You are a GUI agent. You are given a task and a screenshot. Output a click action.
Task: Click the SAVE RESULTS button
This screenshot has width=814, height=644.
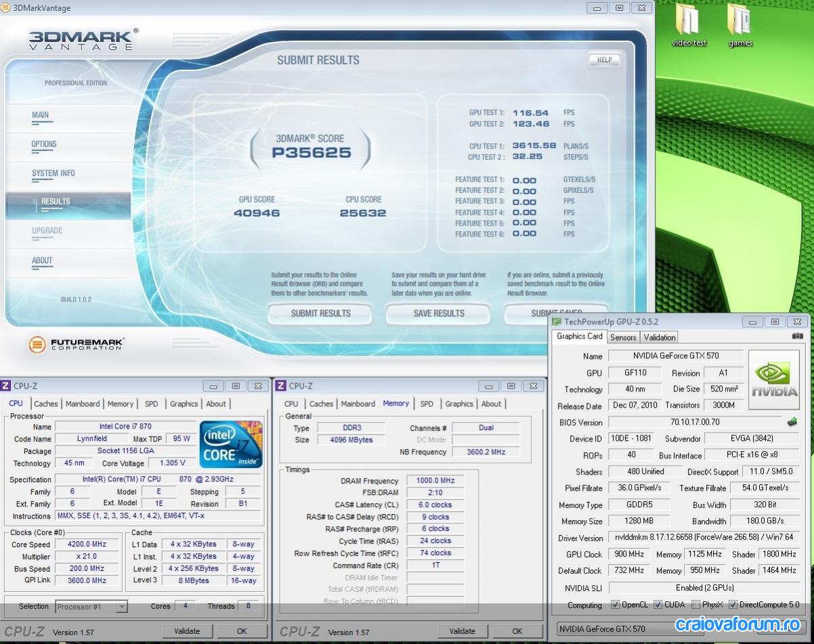(x=439, y=314)
